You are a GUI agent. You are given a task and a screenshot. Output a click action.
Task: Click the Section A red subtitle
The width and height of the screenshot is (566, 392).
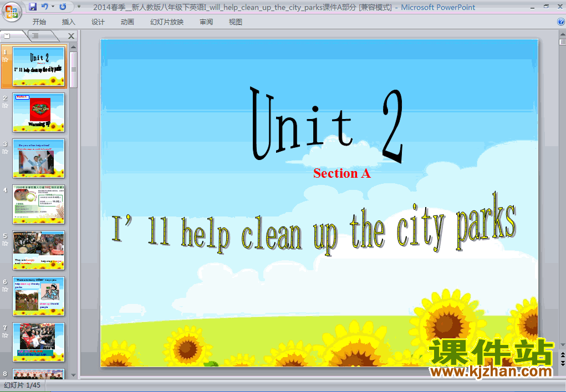342,173
